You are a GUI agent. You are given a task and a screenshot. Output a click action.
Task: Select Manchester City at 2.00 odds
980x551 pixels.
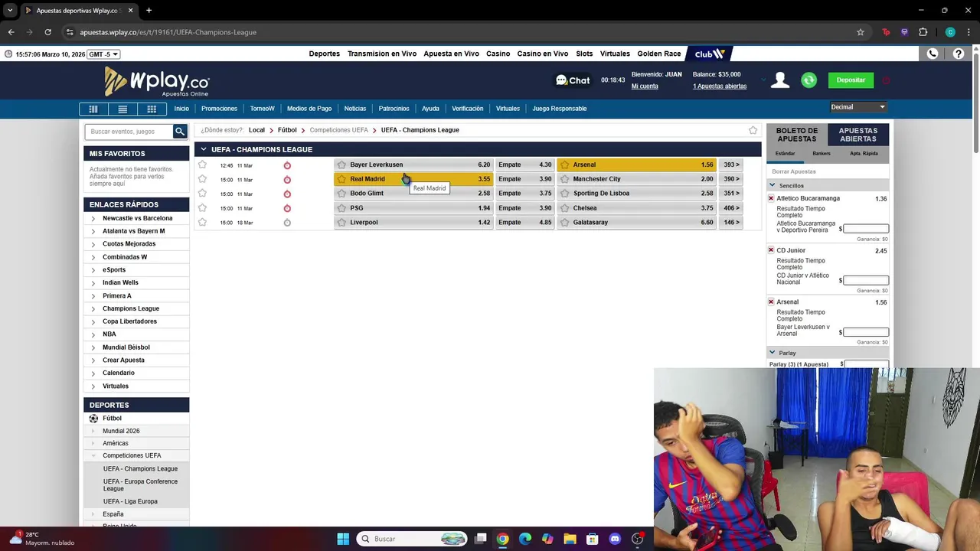click(636, 179)
